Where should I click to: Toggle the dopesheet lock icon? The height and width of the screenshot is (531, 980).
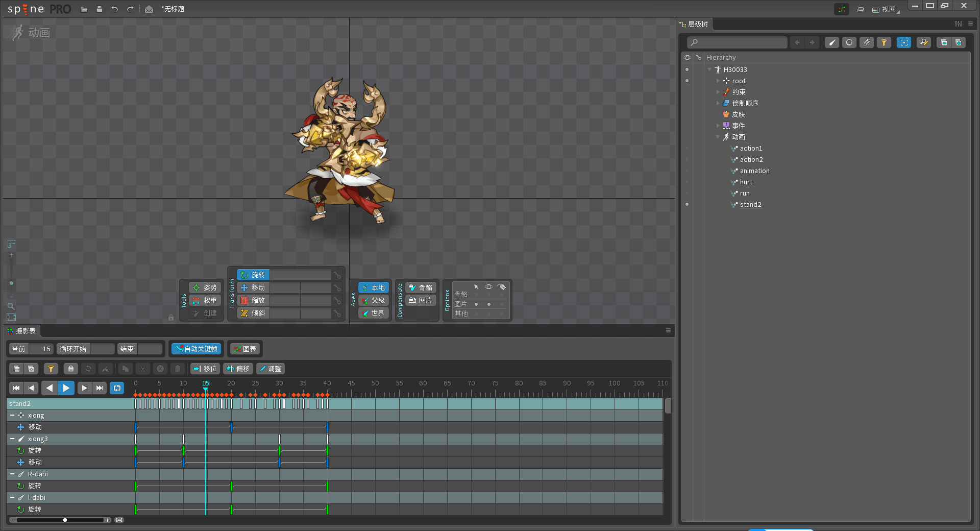[71, 369]
